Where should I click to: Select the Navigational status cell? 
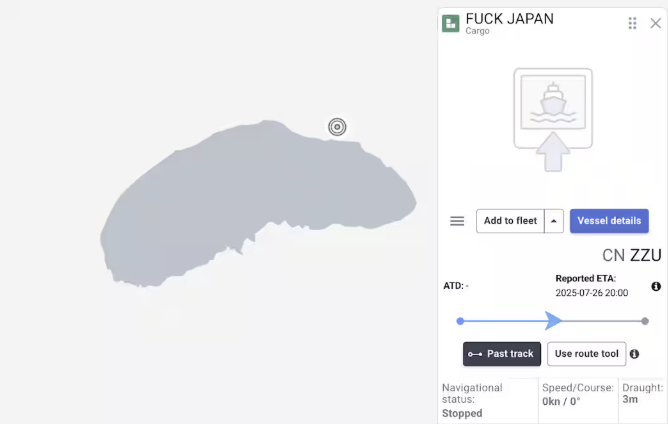(488, 400)
